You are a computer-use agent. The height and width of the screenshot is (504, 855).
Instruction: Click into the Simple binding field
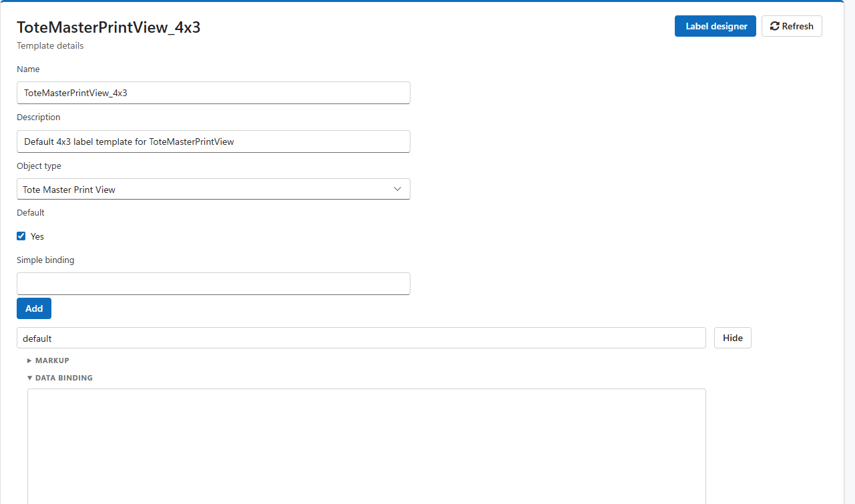pos(214,284)
